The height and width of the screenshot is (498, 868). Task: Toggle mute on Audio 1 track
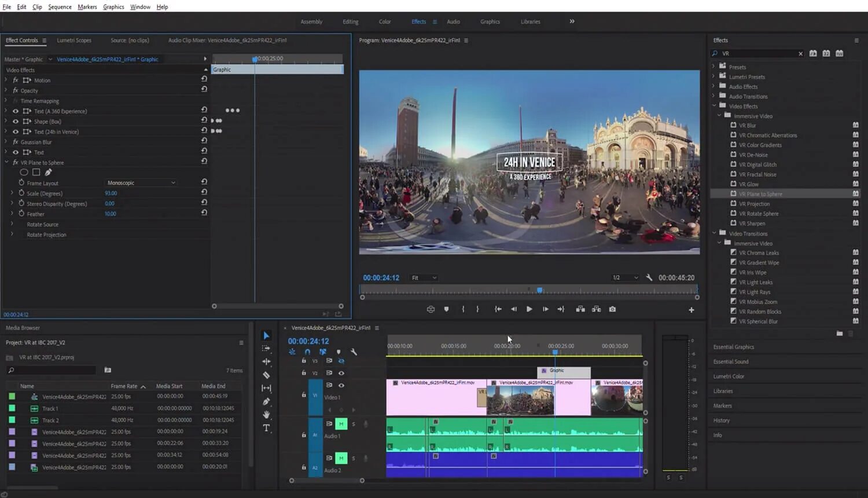click(x=341, y=424)
